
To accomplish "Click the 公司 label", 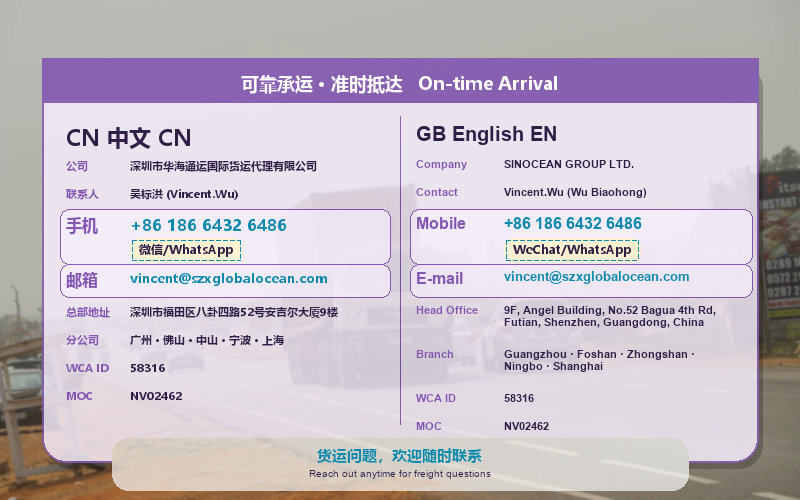I will (77, 166).
